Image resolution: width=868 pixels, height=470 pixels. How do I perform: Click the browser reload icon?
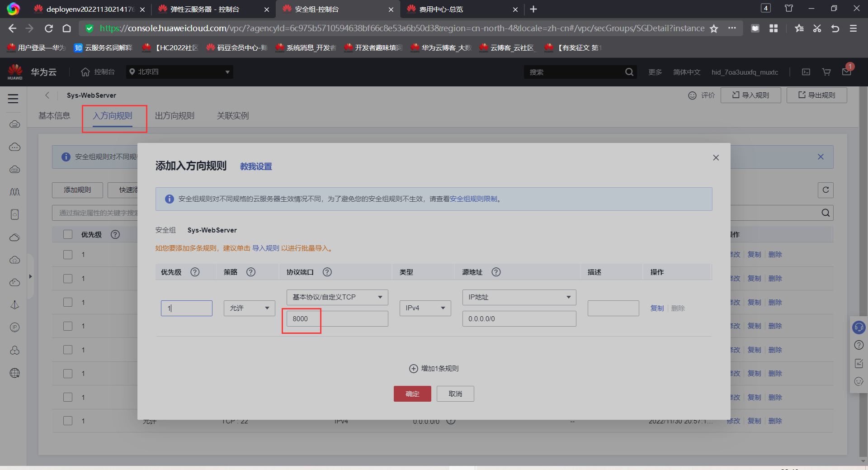point(49,28)
